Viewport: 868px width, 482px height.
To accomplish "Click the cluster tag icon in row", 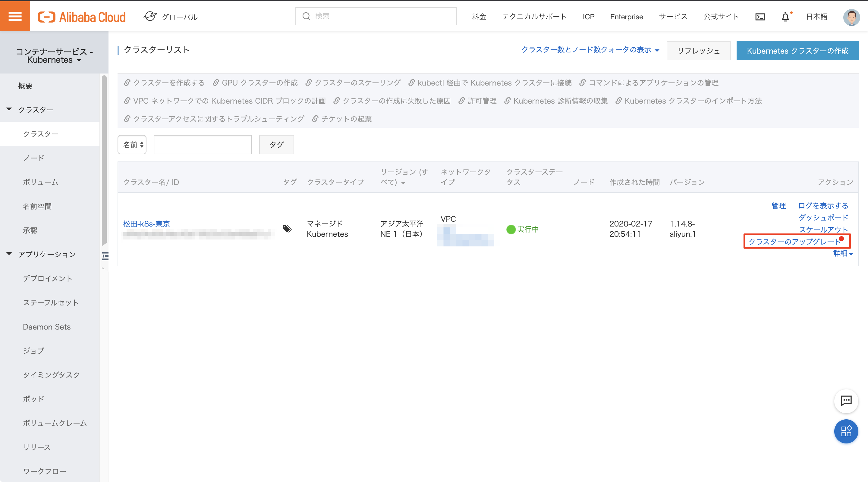I will [x=287, y=229].
